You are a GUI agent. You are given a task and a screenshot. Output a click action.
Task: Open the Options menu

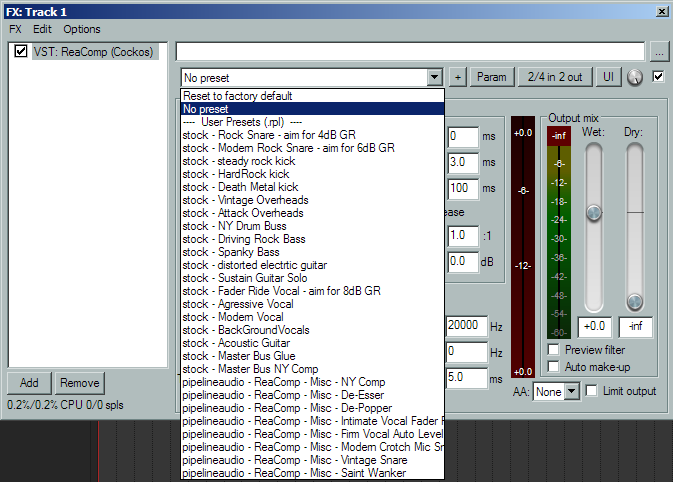[82, 29]
